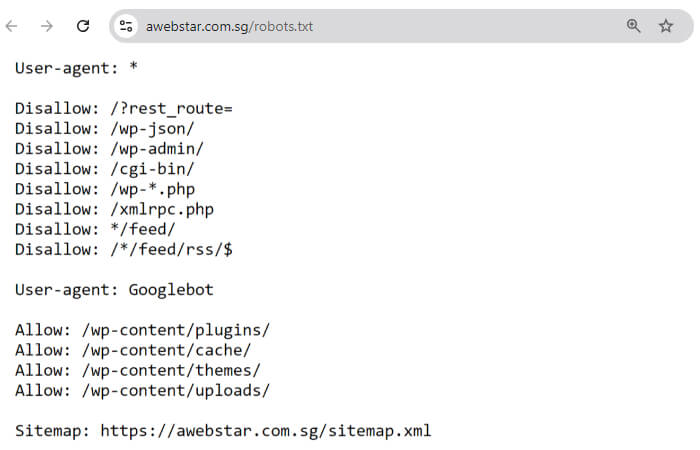Reload the robots.txt page

point(83,26)
